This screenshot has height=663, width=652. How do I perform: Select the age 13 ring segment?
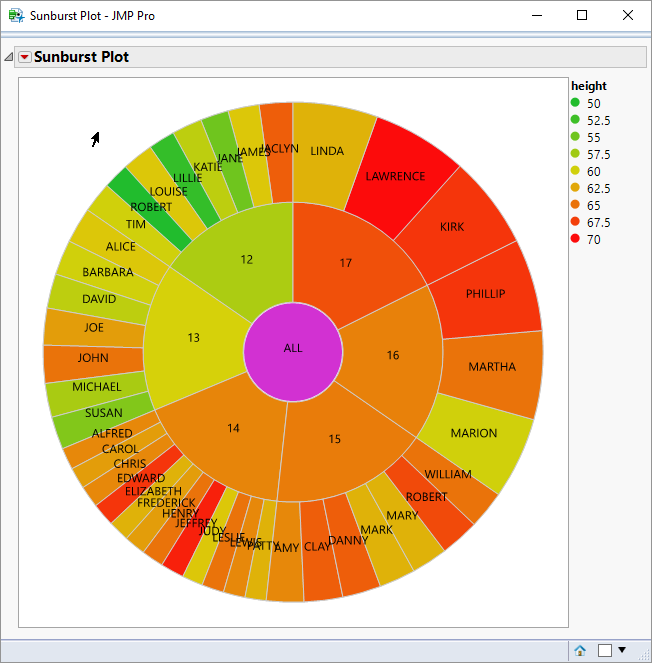195,338
